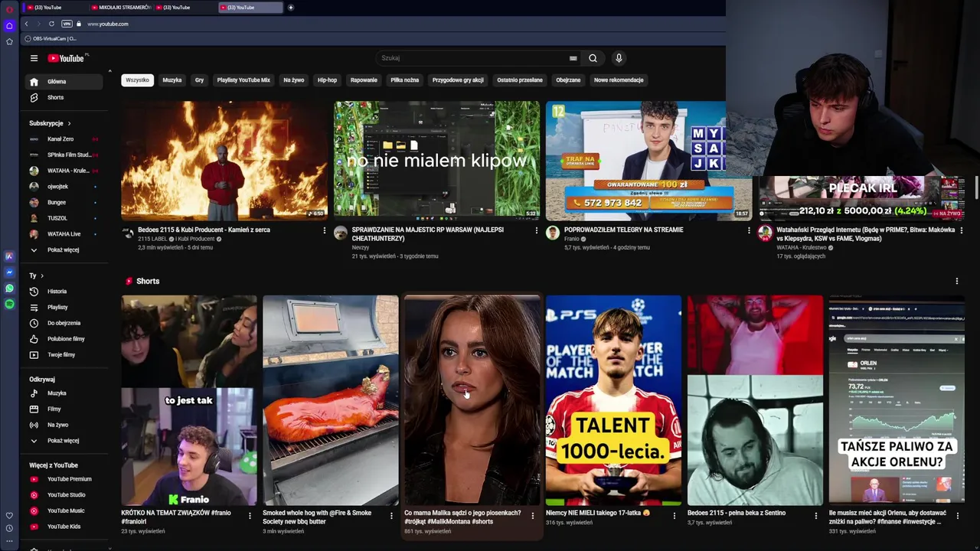This screenshot has width=980, height=551.
Task: Open the roasted hog short thumbnail
Action: point(331,400)
